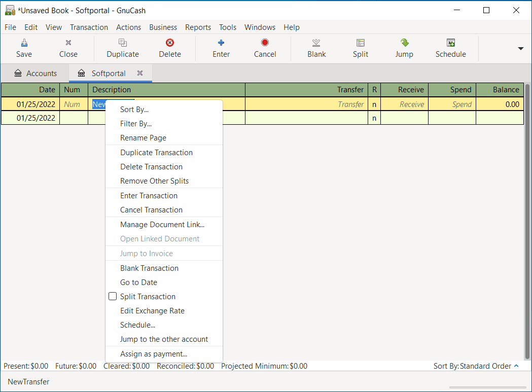Click the Receive field in first row
532x392 pixels.
[x=404, y=104]
